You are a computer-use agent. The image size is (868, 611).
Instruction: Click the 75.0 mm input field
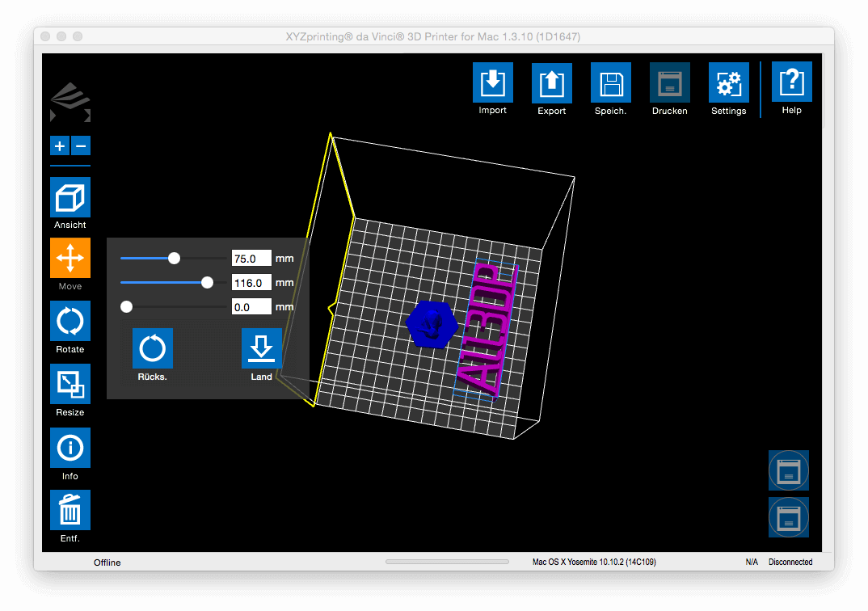coord(252,259)
